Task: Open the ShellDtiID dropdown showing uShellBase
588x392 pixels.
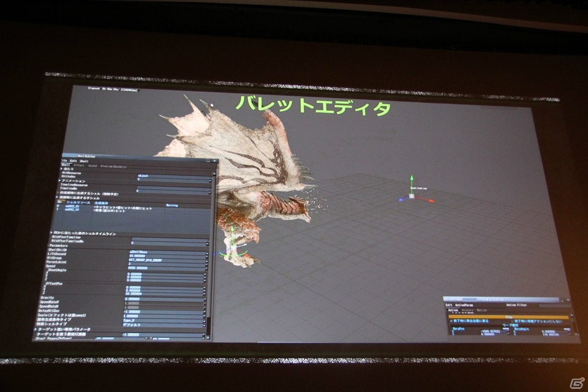Action: [x=168, y=252]
